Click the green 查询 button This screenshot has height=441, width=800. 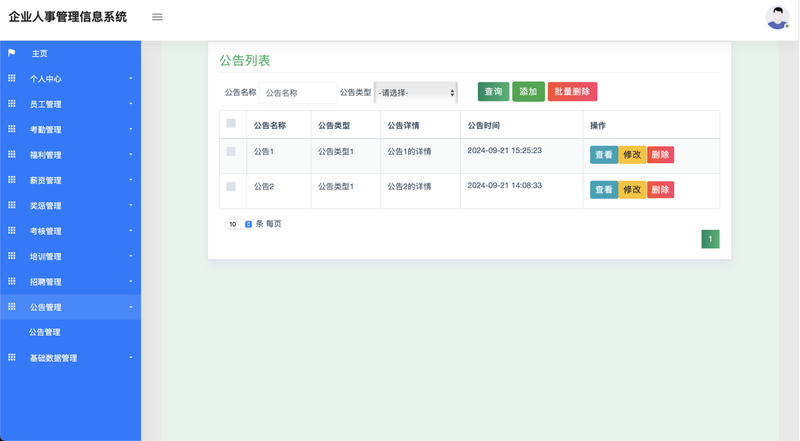pyautogui.click(x=493, y=92)
